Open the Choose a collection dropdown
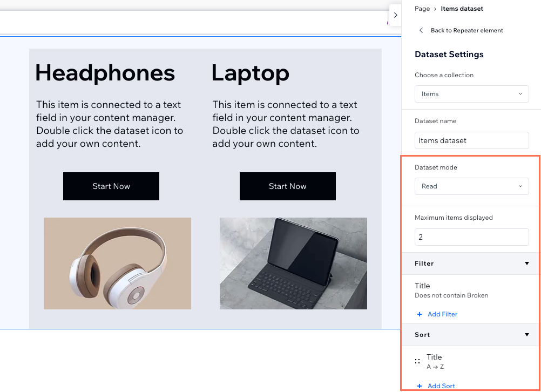Viewport: 541px width, 392px height. 472,94
